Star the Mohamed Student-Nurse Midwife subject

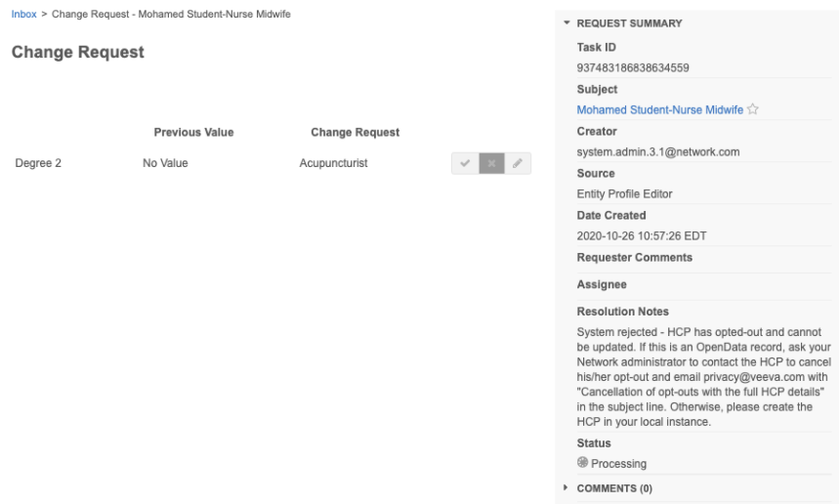coord(753,109)
